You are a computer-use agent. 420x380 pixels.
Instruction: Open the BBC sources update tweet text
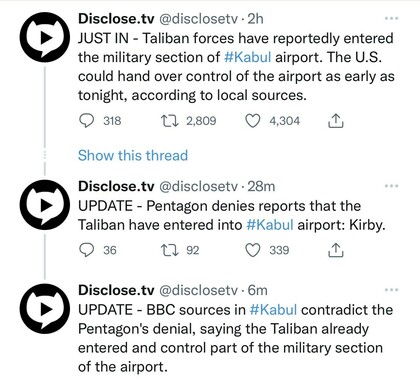[235, 338]
